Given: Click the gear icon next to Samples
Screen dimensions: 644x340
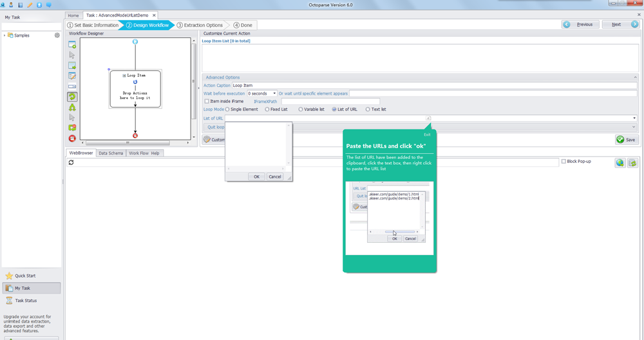Looking at the screenshot, I should click(57, 35).
